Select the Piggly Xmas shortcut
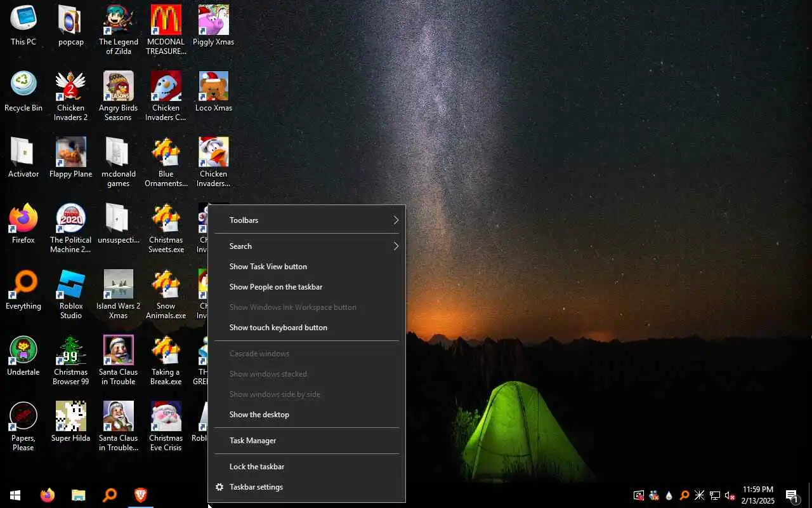The width and height of the screenshot is (812, 508). pyautogui.click(x=214, y=26)
